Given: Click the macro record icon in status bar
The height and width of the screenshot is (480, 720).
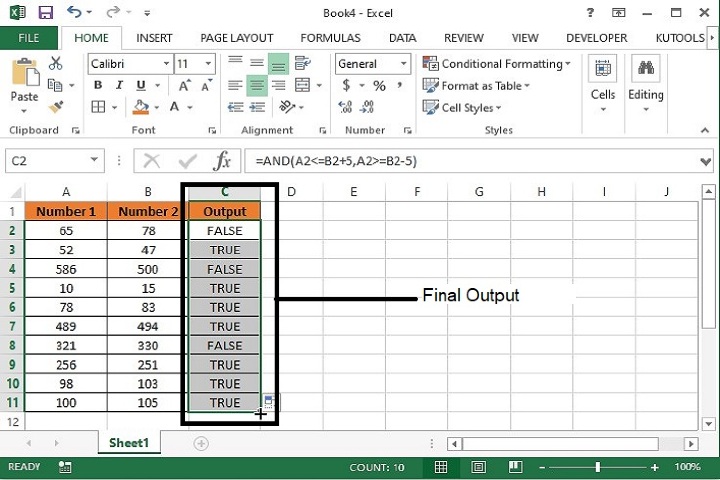Looking at the screenshot, I should coord(65,467).
